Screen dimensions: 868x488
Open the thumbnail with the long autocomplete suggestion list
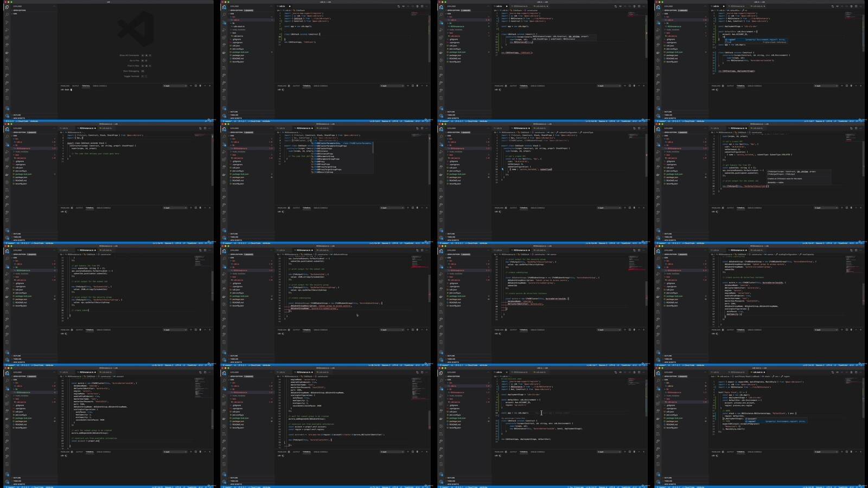tap(325, 183)
